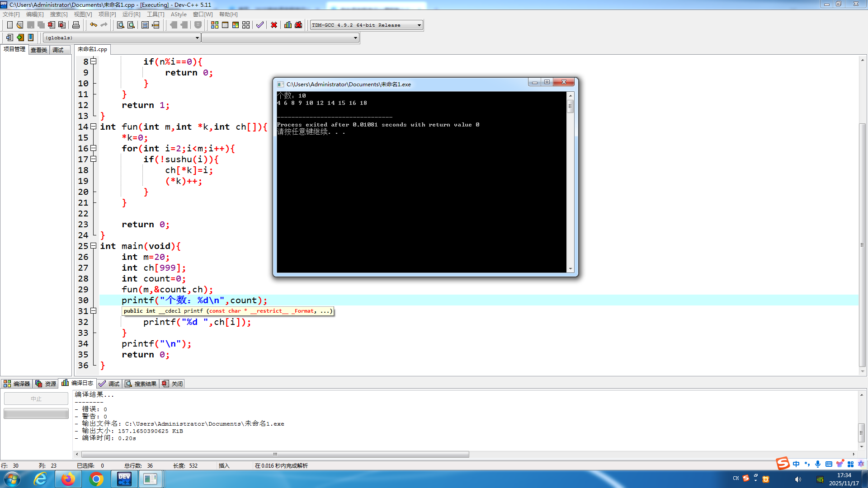Viewport: 868px width, 488px height.
Task: Open the empty function list dropdown
Action: 355,38
